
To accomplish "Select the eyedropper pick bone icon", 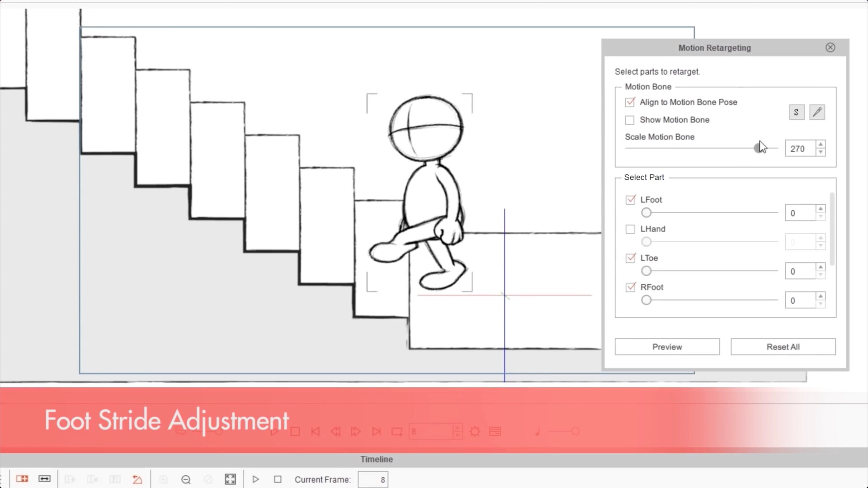I will [x=817, y=112].
